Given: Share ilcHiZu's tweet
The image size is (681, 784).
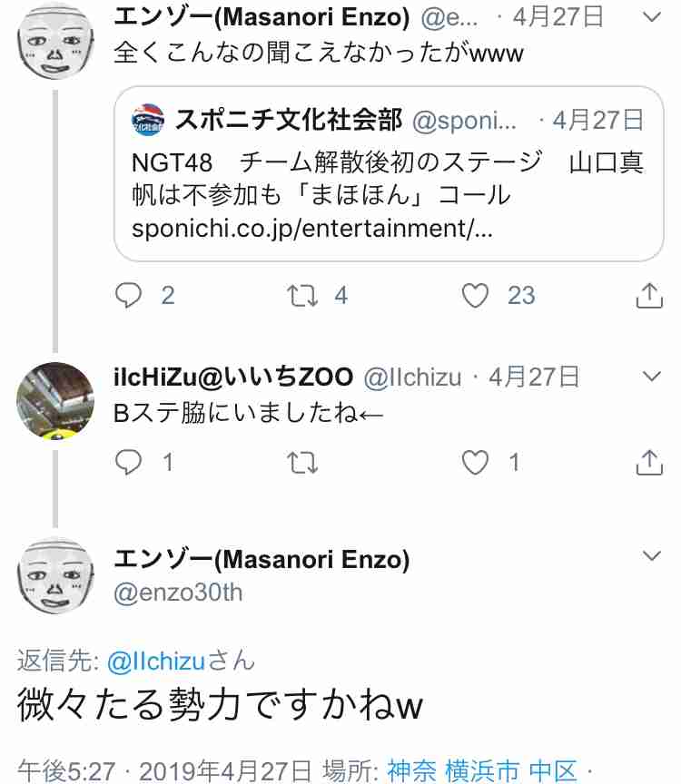Looking at the screenshot, I should [x=649, y=462].
